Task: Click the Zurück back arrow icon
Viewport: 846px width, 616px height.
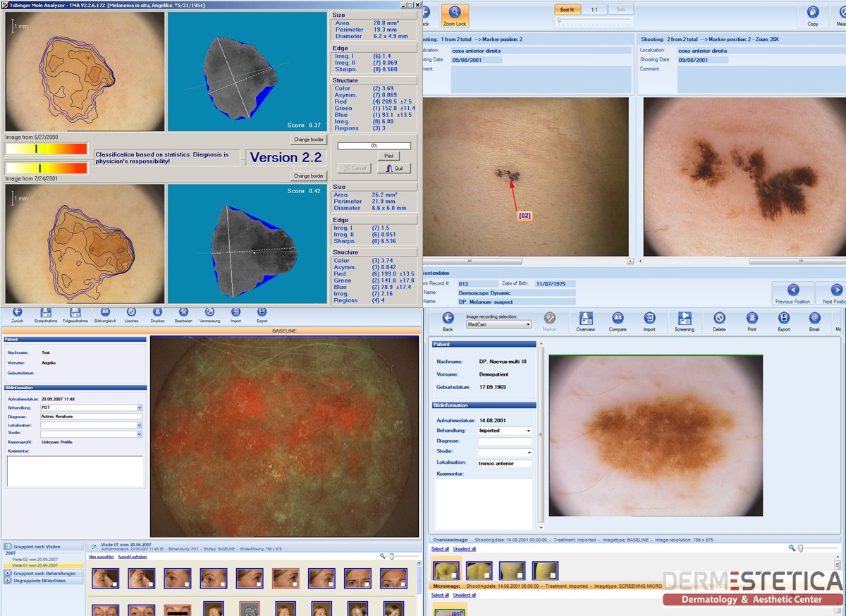Action: point(17,312)
